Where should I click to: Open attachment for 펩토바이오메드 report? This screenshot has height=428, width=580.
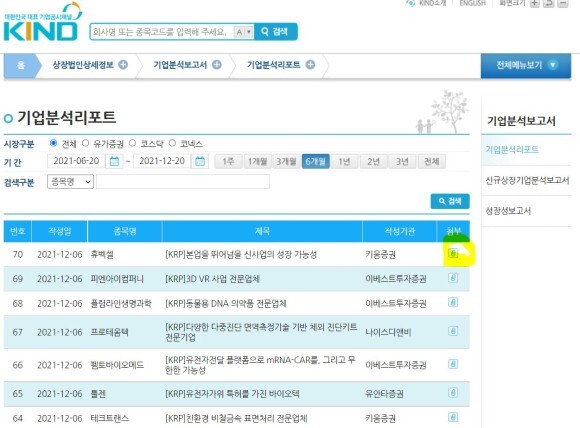(453, 364)
